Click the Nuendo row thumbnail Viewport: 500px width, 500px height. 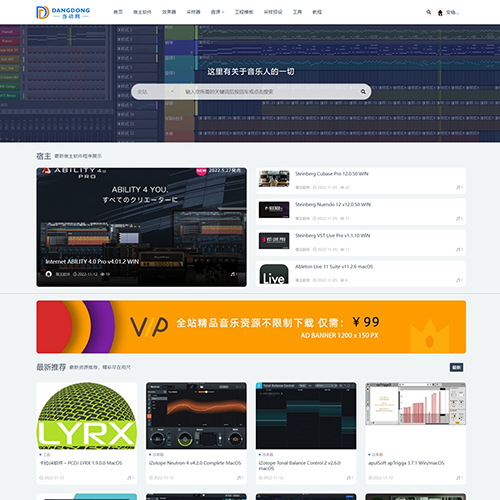(x=274, y=210)
